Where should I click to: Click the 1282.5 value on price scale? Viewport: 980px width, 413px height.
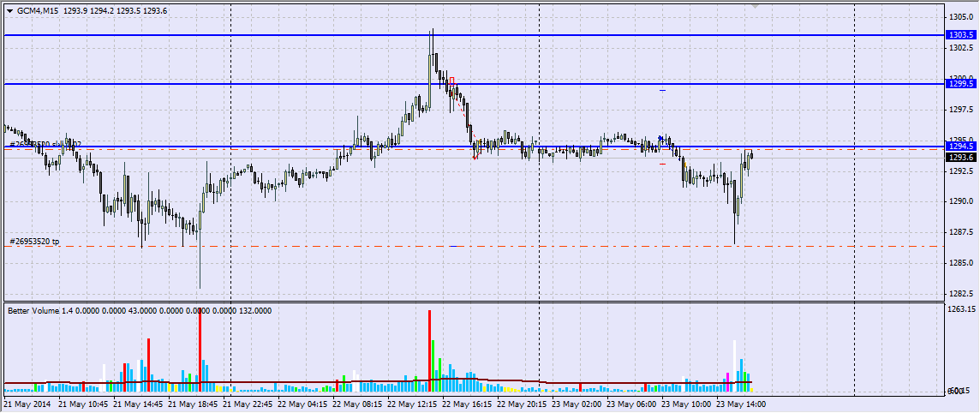click(x=961, y=293)
